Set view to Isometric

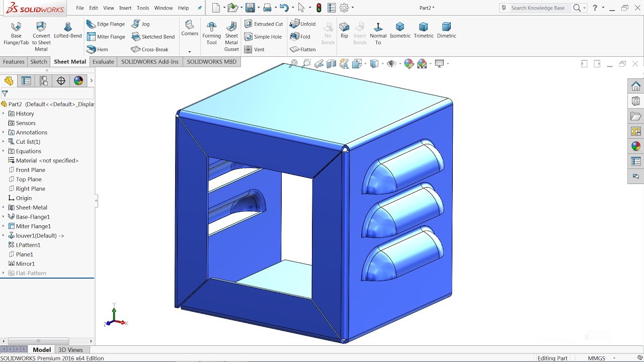coord(400,30)
